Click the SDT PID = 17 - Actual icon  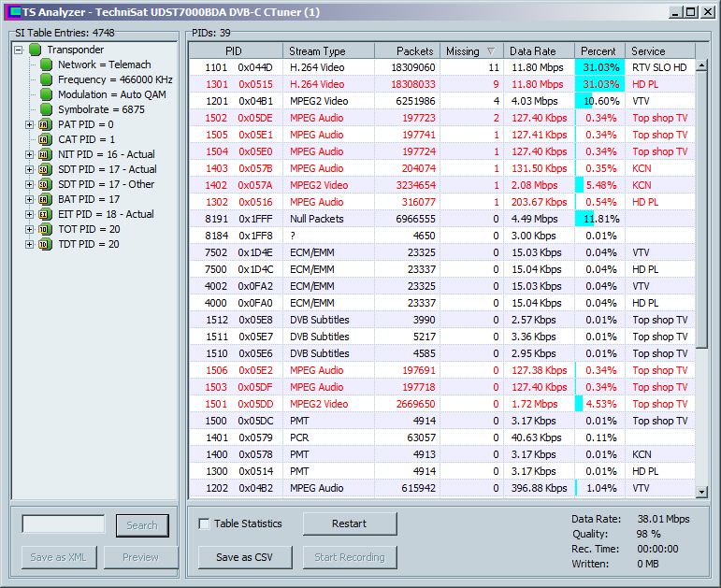45,169
